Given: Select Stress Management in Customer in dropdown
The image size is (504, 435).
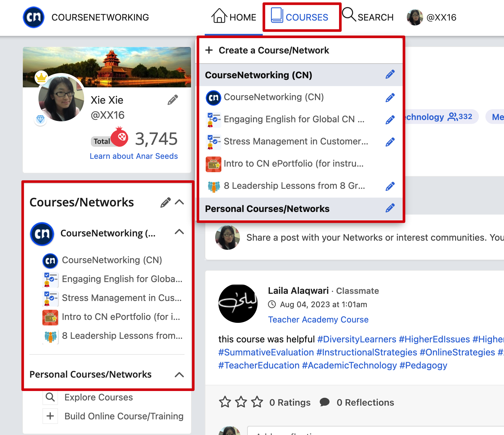Looking at the screenshot, I should [296, 142].
